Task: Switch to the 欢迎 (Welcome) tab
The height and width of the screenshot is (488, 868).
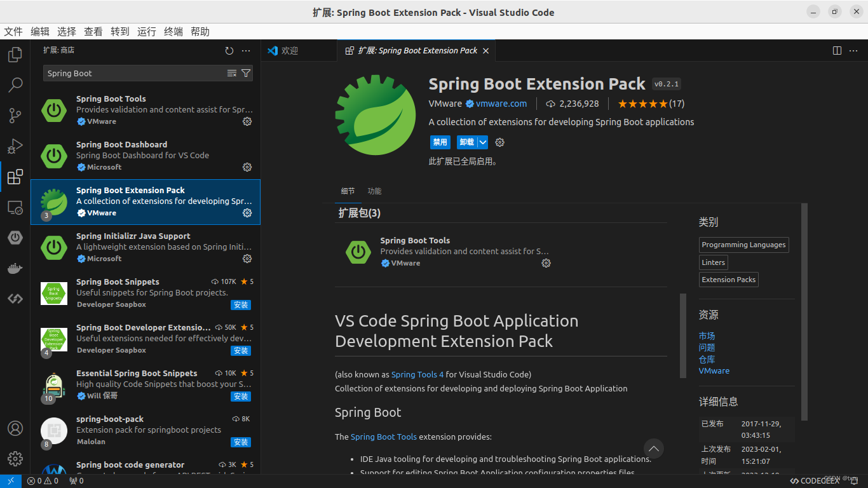Action: tap(299, 51)
